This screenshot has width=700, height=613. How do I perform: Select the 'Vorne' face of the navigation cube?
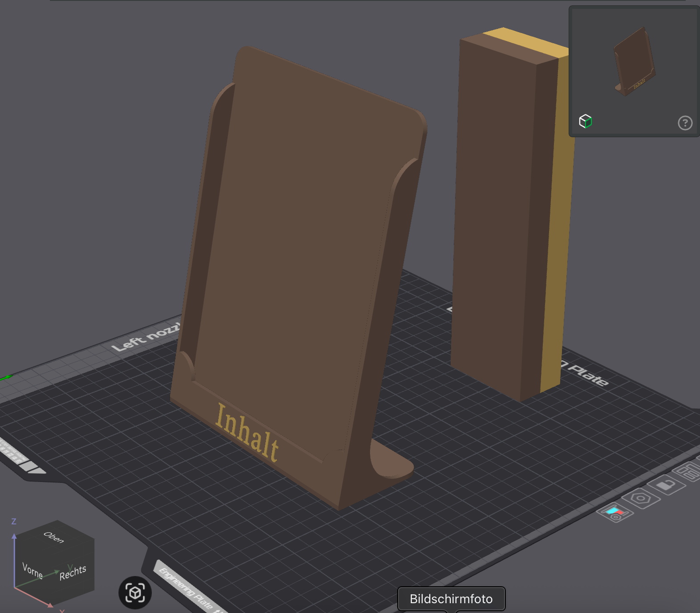coord(33,571)
